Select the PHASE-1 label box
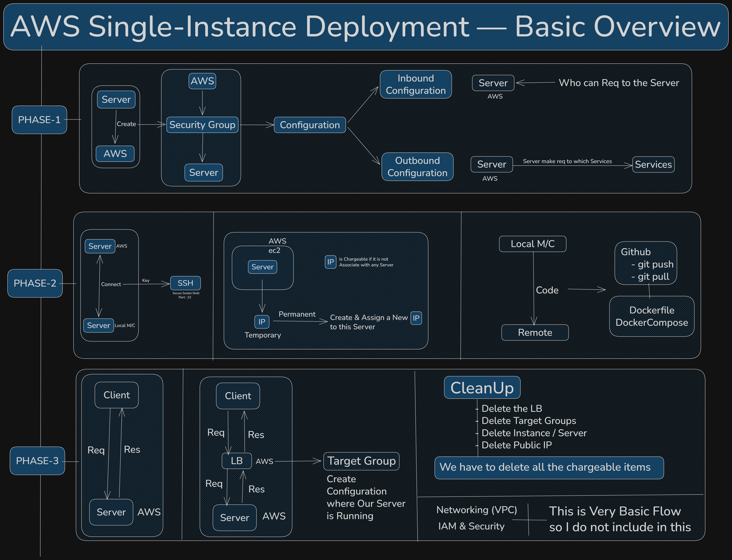 (39, 120)
